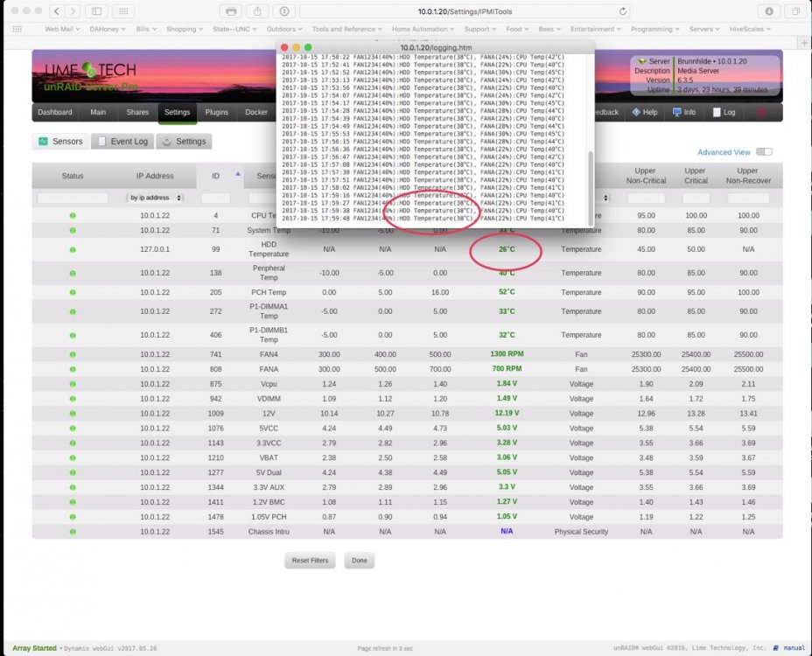Expand the DAHoney bookmarks folder
This screenshot has height=656, width=812.
108,29
